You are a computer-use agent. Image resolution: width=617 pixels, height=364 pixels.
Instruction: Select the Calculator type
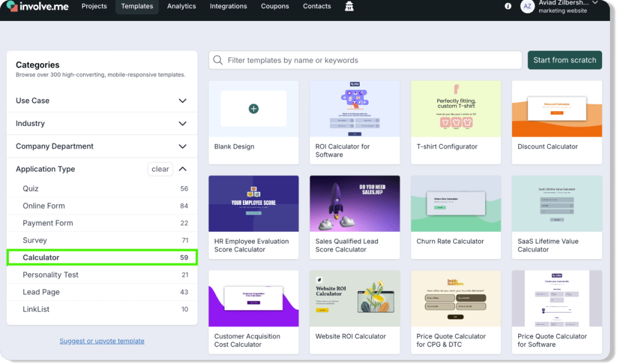(102, 257)
